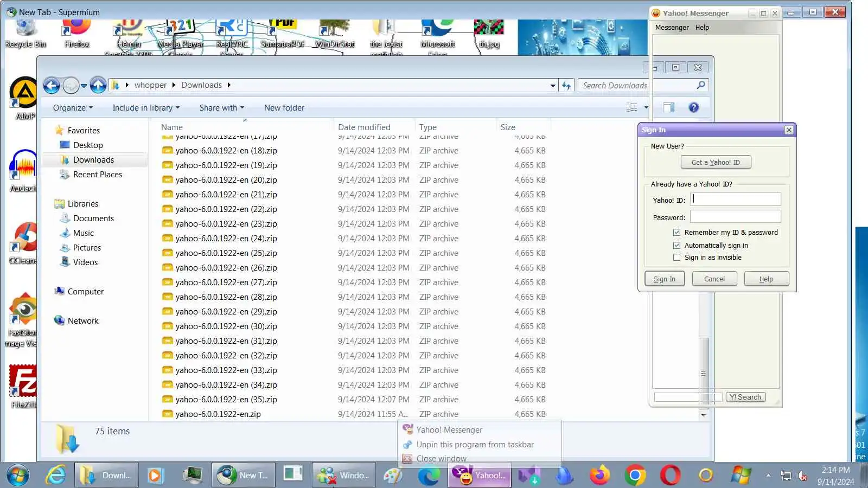The image size is (868, 488).
Task: Open Include in library dropdown
Action: point(146,107)
